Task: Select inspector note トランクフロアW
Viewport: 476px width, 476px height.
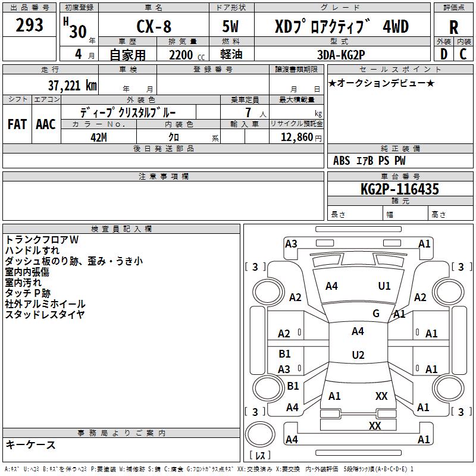Action: point(42,240)
